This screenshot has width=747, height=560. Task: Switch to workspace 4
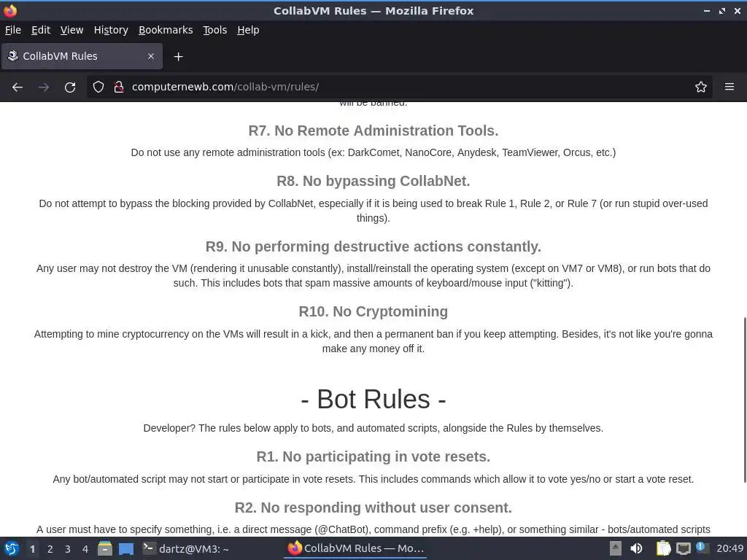coord(85,549)
